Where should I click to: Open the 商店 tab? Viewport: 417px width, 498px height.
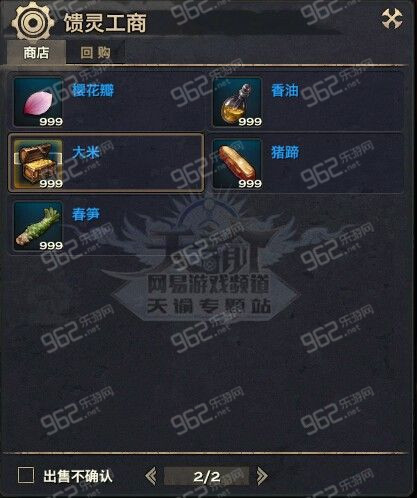pyautogui.click(x=36, y=52)
